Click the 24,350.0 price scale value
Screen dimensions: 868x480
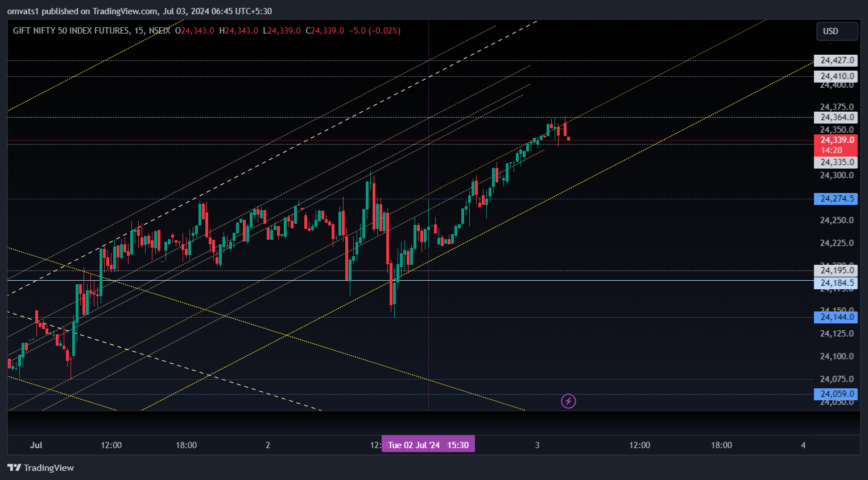(837, 130)
